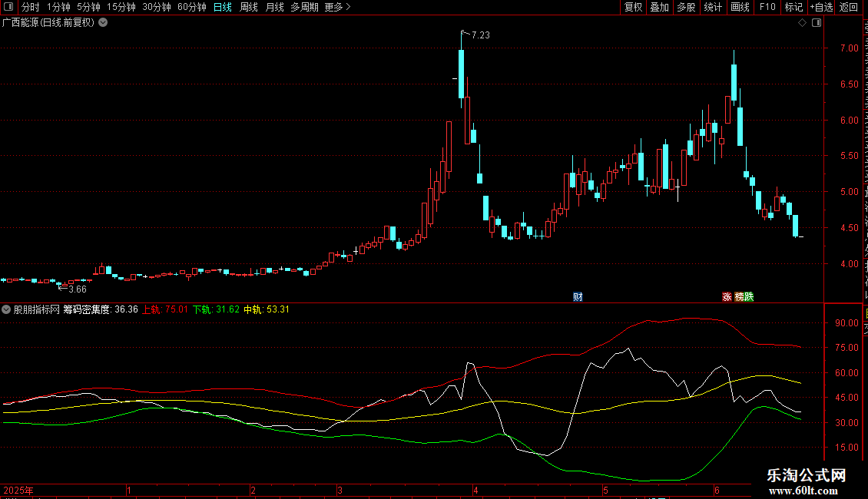Click the blue 财 finance marker
This screenshot has height=499, width=868.
click(x=578, y=297)
